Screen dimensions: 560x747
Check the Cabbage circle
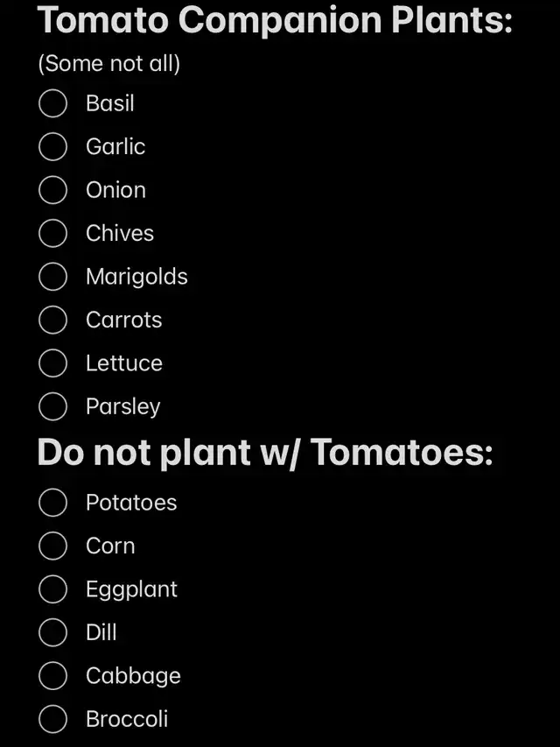click(x=53, y=676)
